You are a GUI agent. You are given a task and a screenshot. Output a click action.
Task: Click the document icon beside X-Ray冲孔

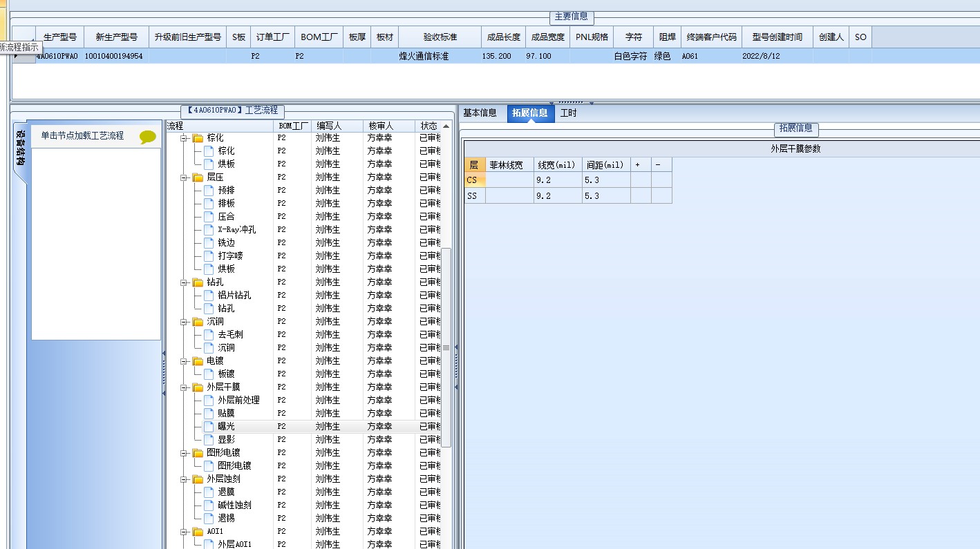[209, 229]
